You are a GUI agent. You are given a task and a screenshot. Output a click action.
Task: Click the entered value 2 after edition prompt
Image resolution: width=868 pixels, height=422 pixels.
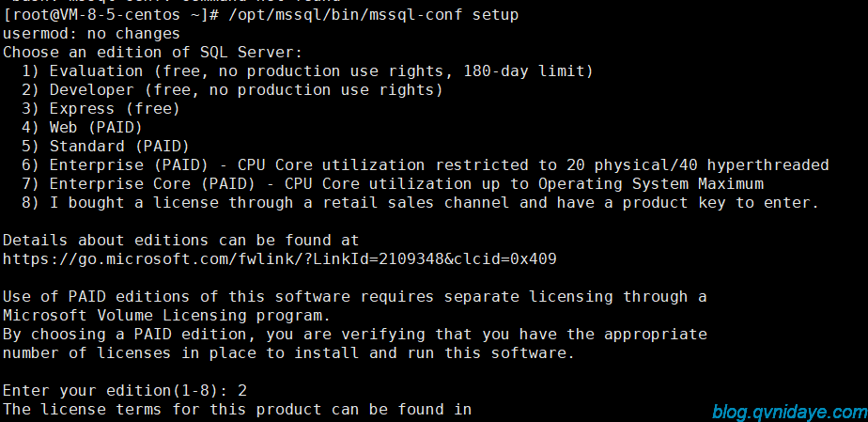coord(242,391)
